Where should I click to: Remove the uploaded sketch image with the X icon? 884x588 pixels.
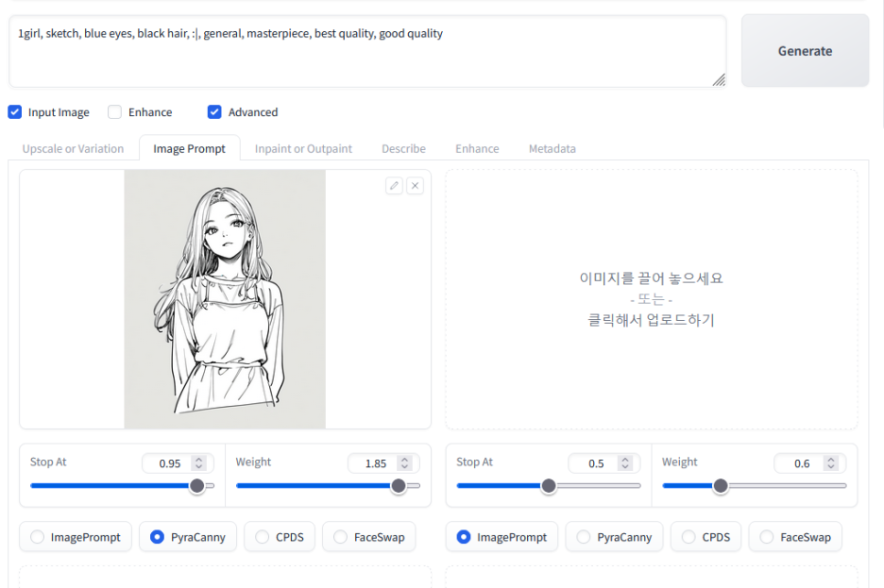(415, 185)
